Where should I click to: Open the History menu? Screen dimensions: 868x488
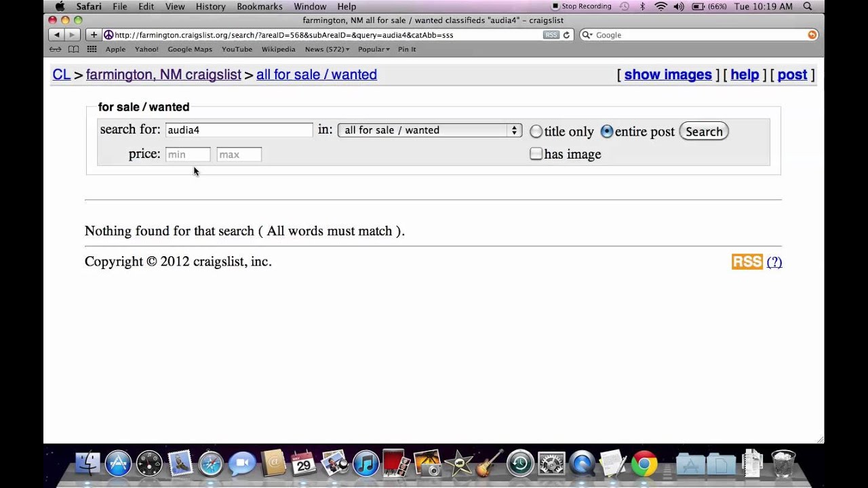pos(210,6)
